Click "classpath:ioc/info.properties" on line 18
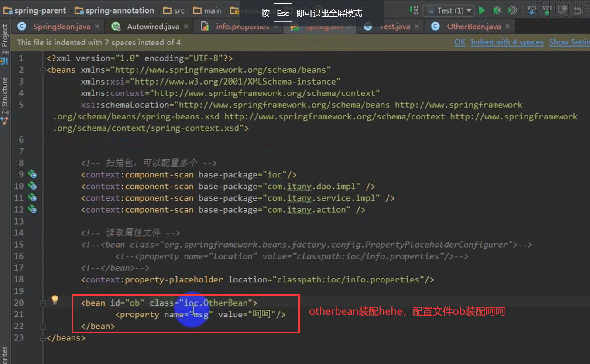This screenshot has width=590, height=364. (x=349, y=279)
